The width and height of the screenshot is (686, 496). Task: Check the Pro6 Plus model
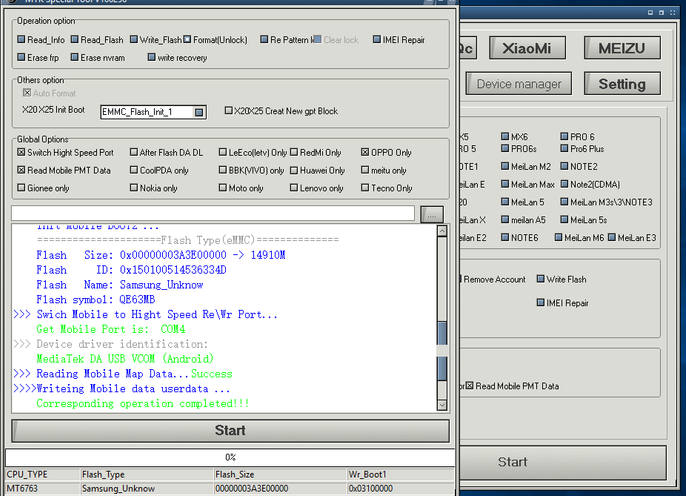tap(564, 148)
